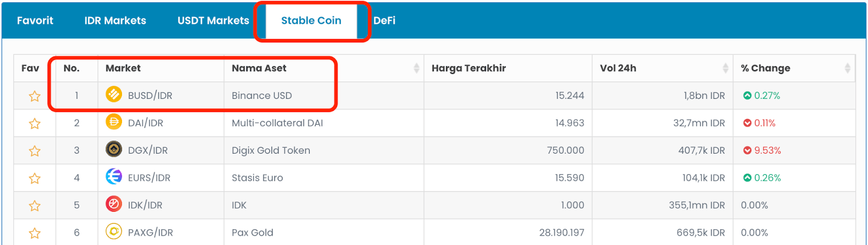Add PAXG/IDR to favorites with star
The image size is (868, 245).
[35, 233]
